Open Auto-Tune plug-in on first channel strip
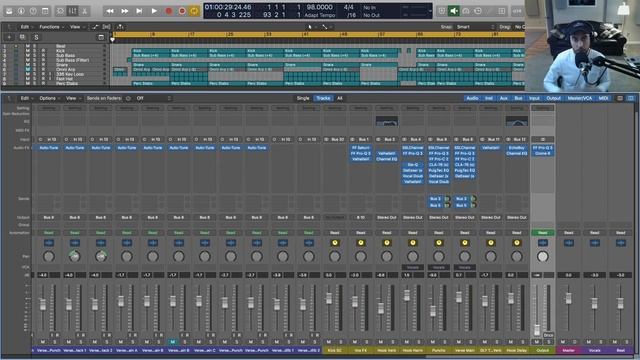 [x=49, y=148]
